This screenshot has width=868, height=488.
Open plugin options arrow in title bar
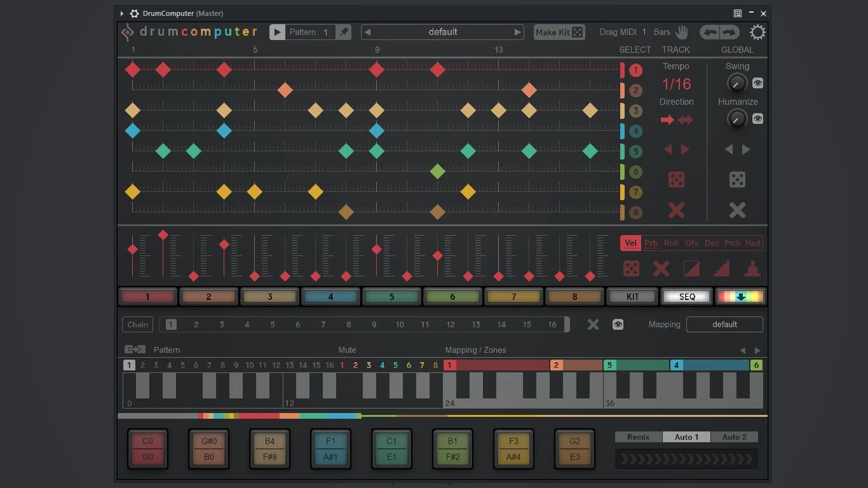(121, 13)
